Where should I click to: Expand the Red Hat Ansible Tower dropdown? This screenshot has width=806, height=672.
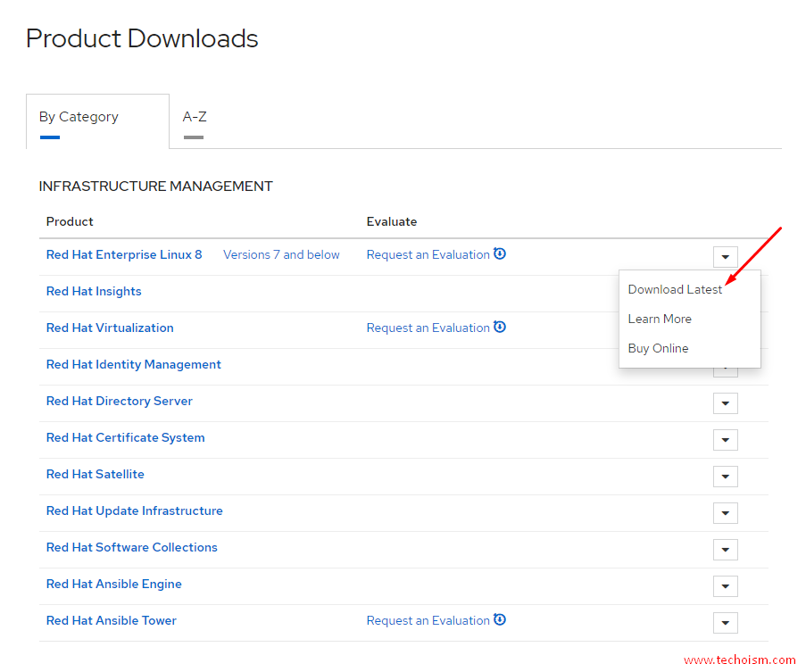pyautogui.click(x=726, y=623)
